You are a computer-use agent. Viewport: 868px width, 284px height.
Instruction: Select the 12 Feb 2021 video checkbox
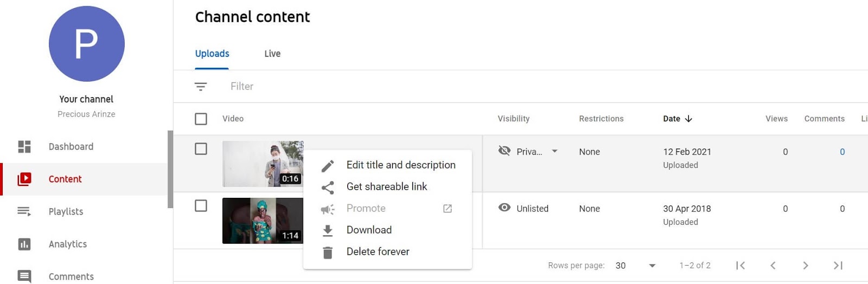[x=201, y=149]
